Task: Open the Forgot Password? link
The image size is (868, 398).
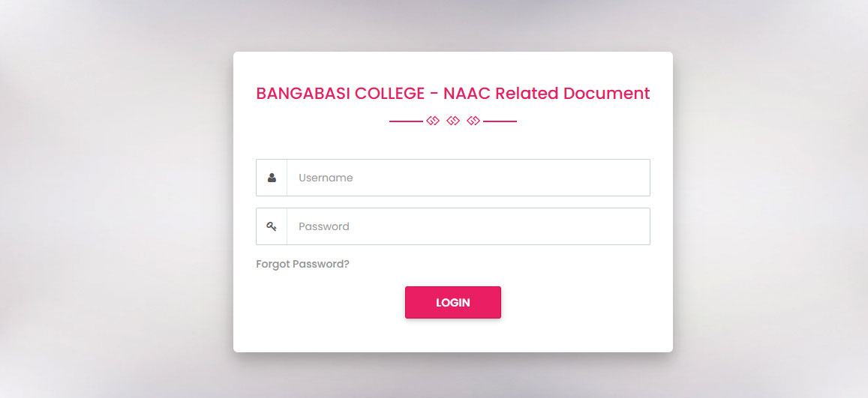Action: [303, 264]
